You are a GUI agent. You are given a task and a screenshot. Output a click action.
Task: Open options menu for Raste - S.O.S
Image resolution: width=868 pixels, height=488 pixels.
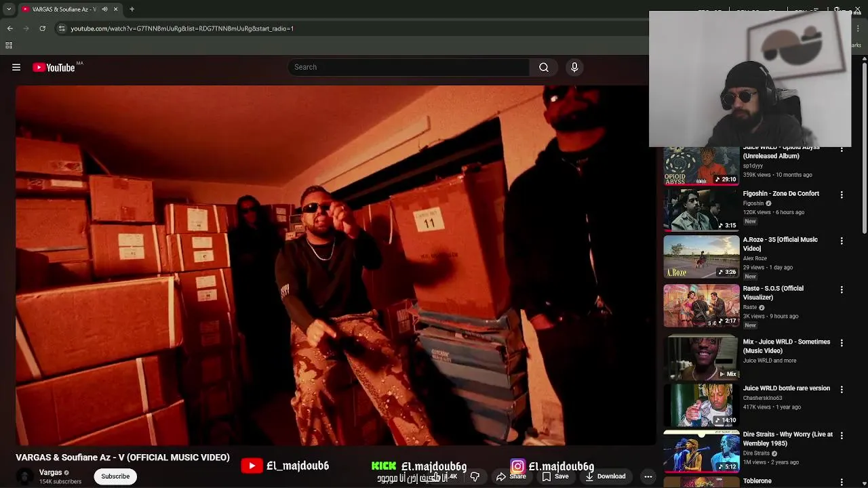click(842, 289)
